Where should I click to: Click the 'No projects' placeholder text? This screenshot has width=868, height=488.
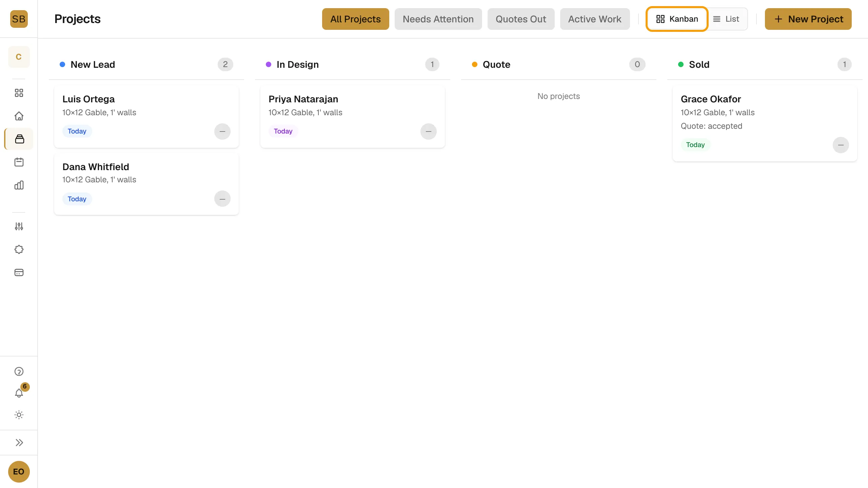coord(559,96)
